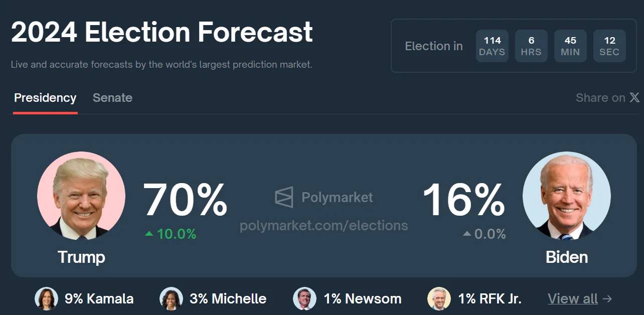Click the 114 DAYS countdown box

(x=492, y=46)
